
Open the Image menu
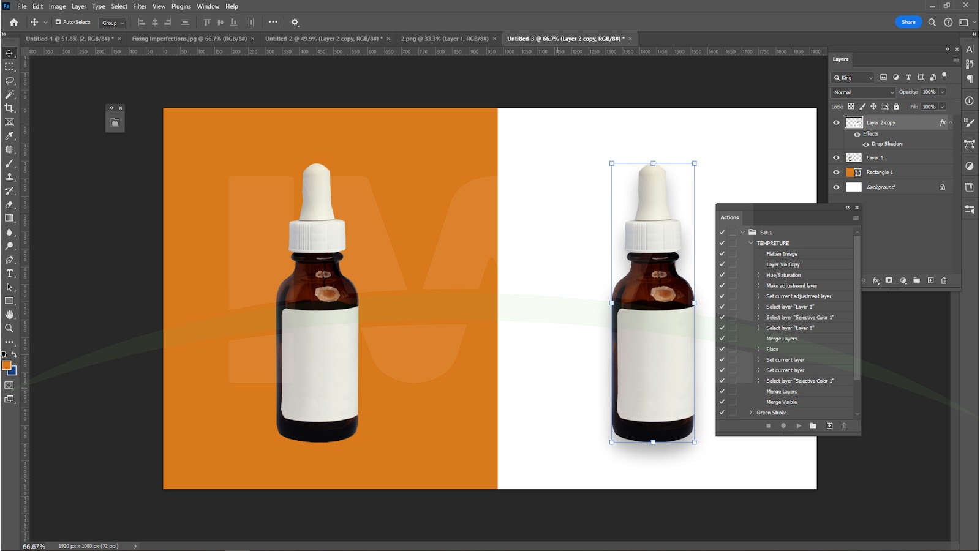[x=57, y=6]
